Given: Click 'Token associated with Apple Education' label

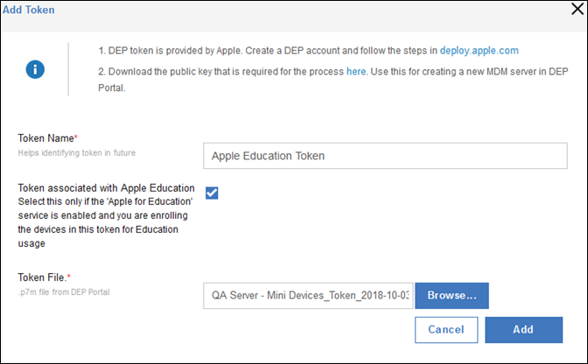Looking at the screenshot, I should click(106, 188).
